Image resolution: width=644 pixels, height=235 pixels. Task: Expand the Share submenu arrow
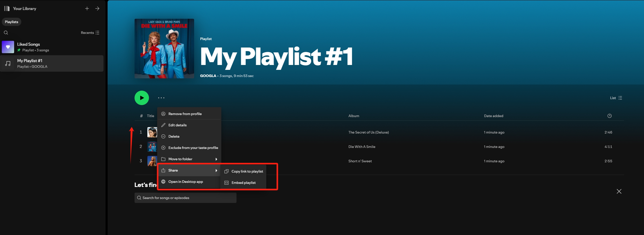[216, 170]
